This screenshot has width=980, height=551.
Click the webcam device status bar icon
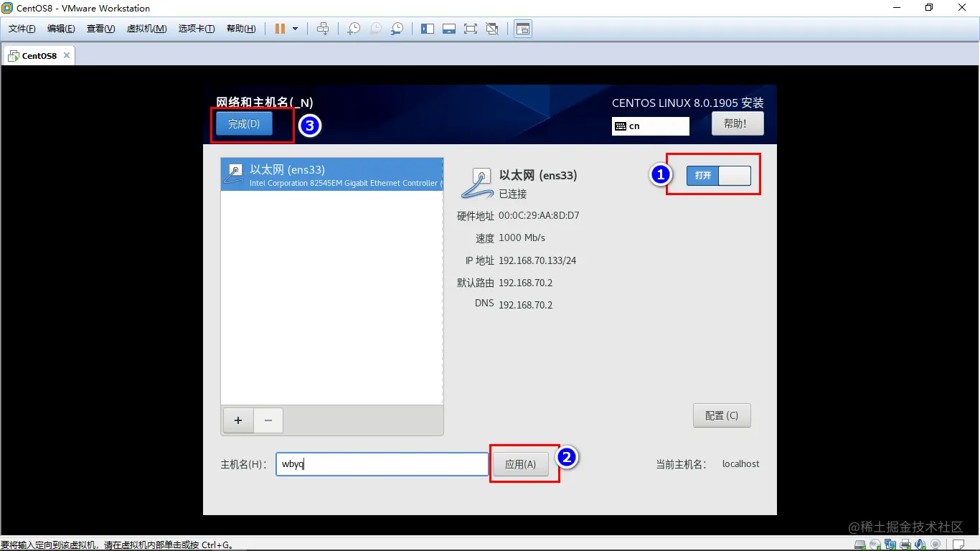coord(936,545)
